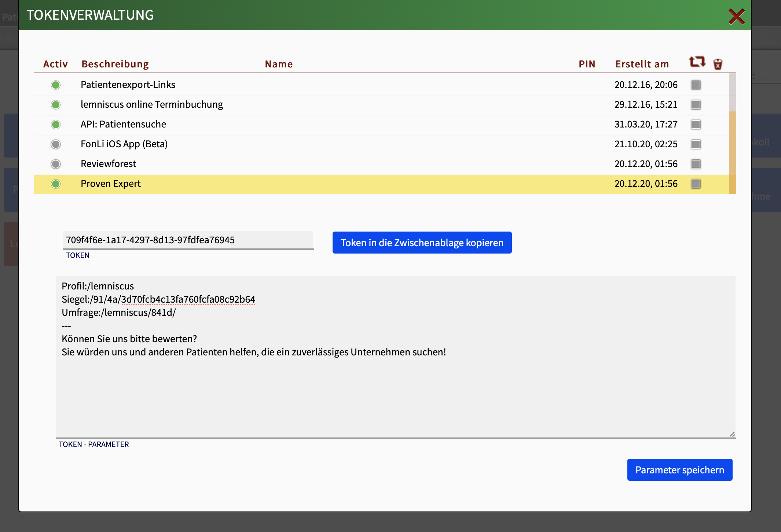The width and height of the screenshot is (781, 532).
Task: Click the delete trash icon in header
Action: tap(718, 64)
